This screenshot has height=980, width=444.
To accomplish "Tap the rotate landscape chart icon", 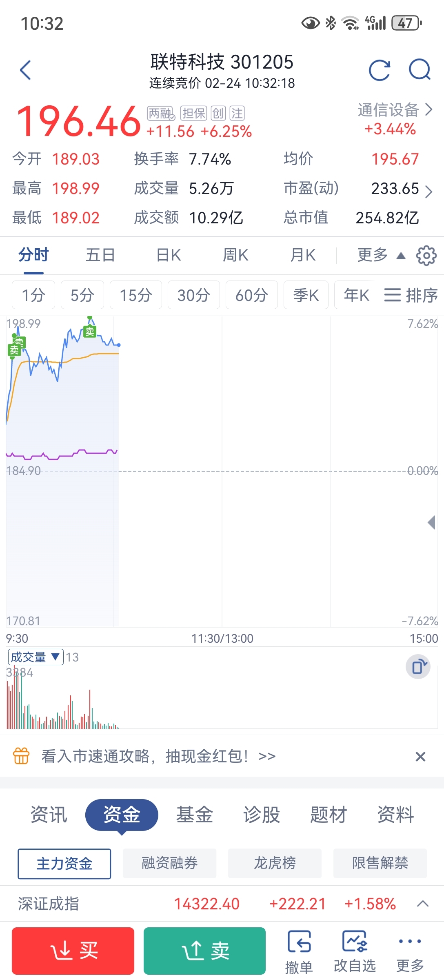I will pos(418,667).
